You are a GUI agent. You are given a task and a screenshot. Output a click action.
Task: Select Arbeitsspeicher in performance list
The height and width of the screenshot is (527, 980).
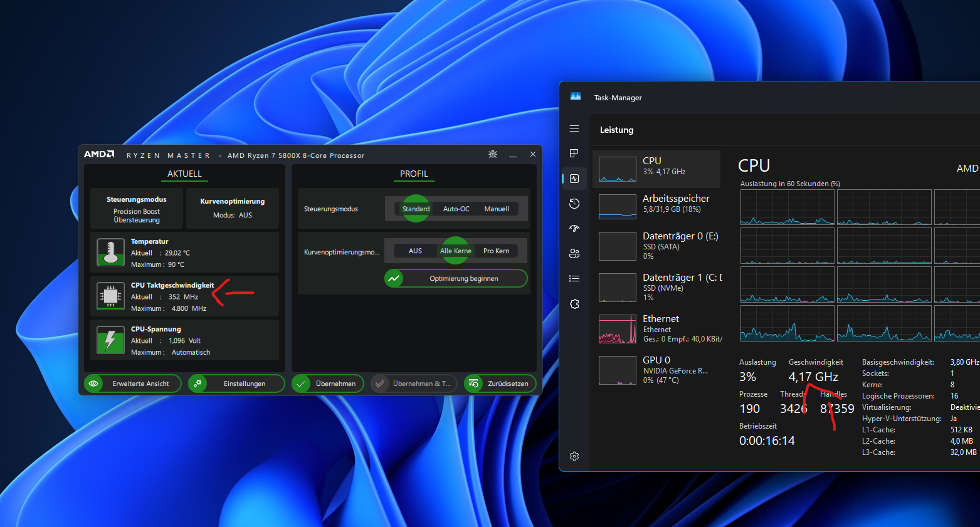656,207
